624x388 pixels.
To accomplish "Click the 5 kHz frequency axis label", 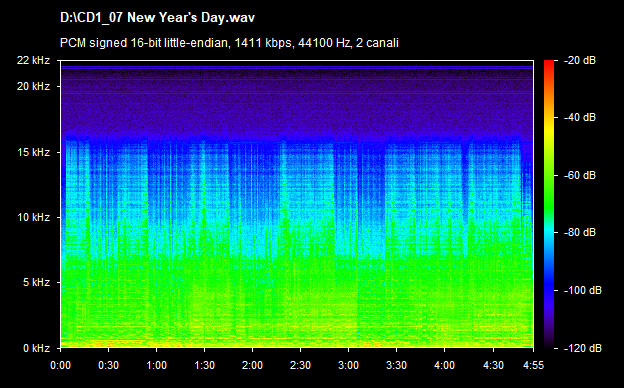I will pos(36,283).
